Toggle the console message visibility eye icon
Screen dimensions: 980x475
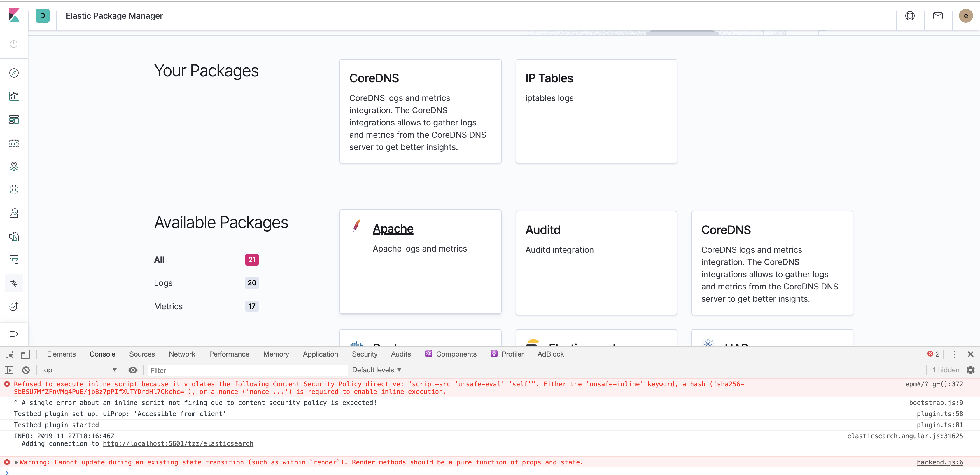pos(133,370)
